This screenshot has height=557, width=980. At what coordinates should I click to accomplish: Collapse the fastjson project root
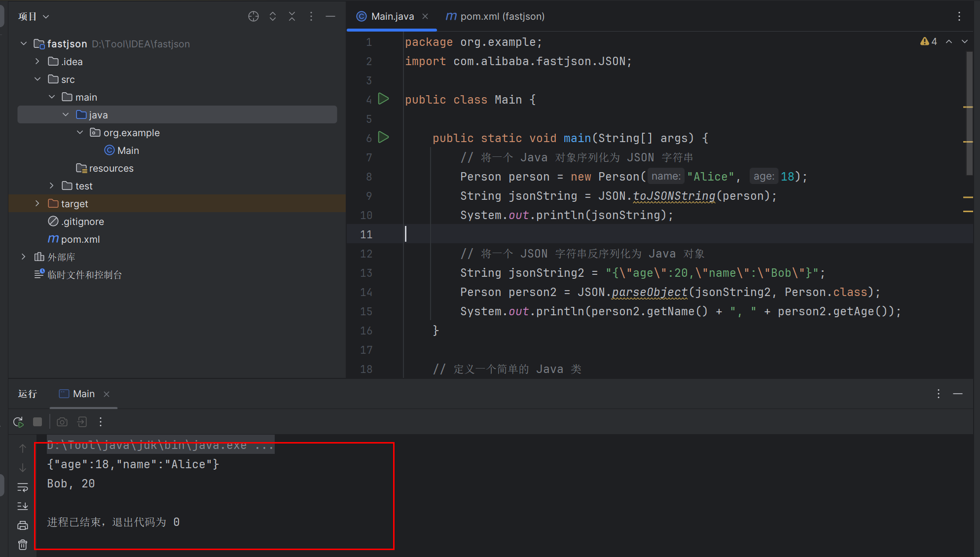(24, 43)
